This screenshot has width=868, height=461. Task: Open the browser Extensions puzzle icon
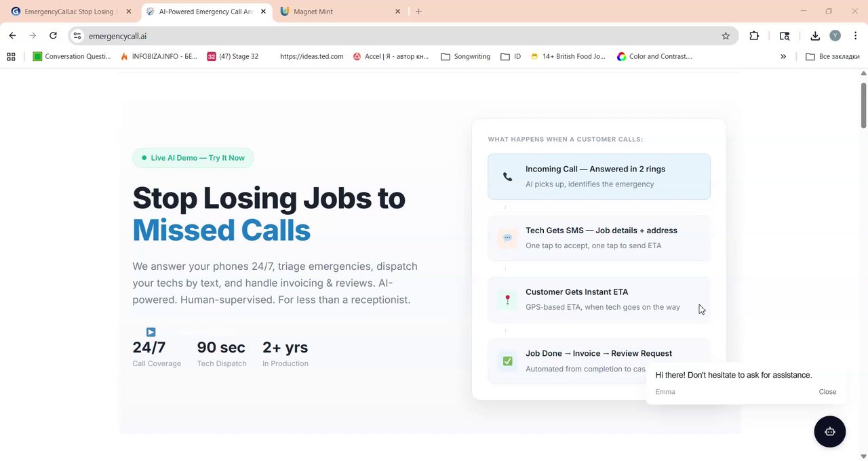[754, 36]
